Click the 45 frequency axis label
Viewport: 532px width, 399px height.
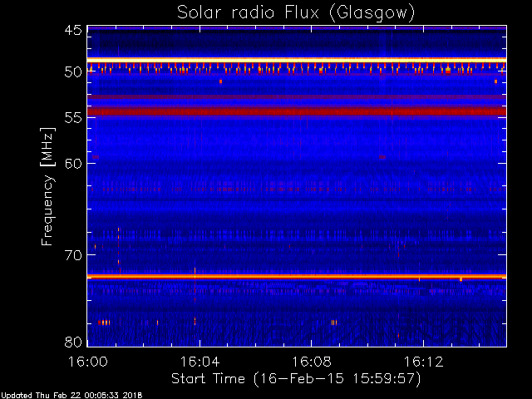(73, 31)
